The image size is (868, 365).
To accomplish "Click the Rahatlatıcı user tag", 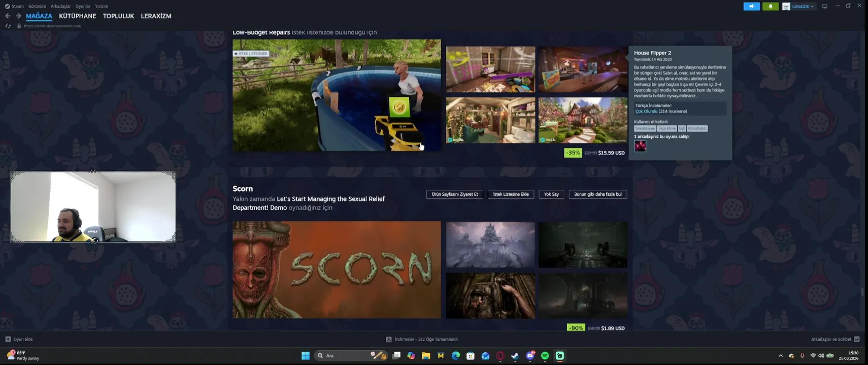I will 697,128.
